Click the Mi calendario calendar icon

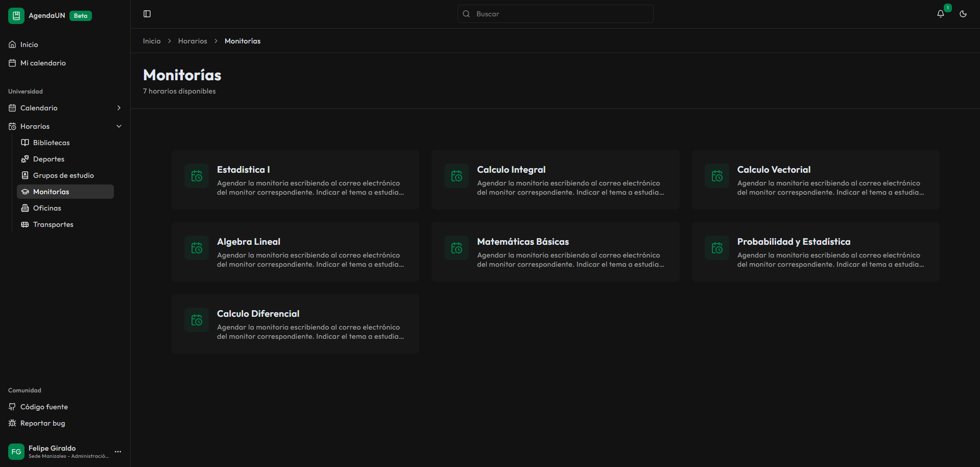pos(12,63)
